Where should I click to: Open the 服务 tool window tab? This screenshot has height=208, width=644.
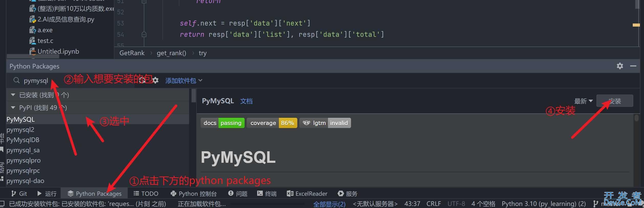pos(347,193)
